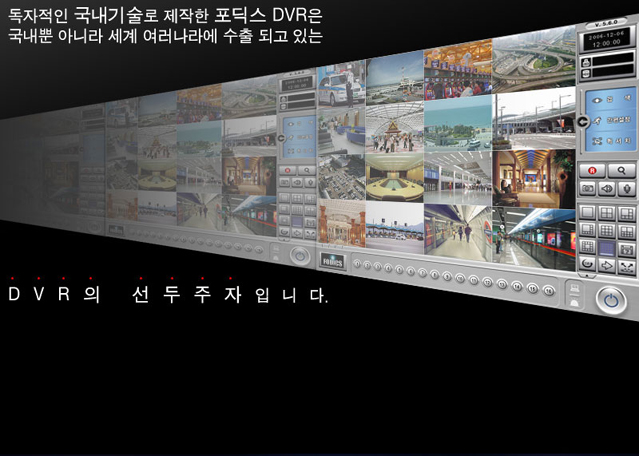Open the subway corridor pedestrians camera feed
This screenshot has height=456, width=639.
tap(458, 232)
